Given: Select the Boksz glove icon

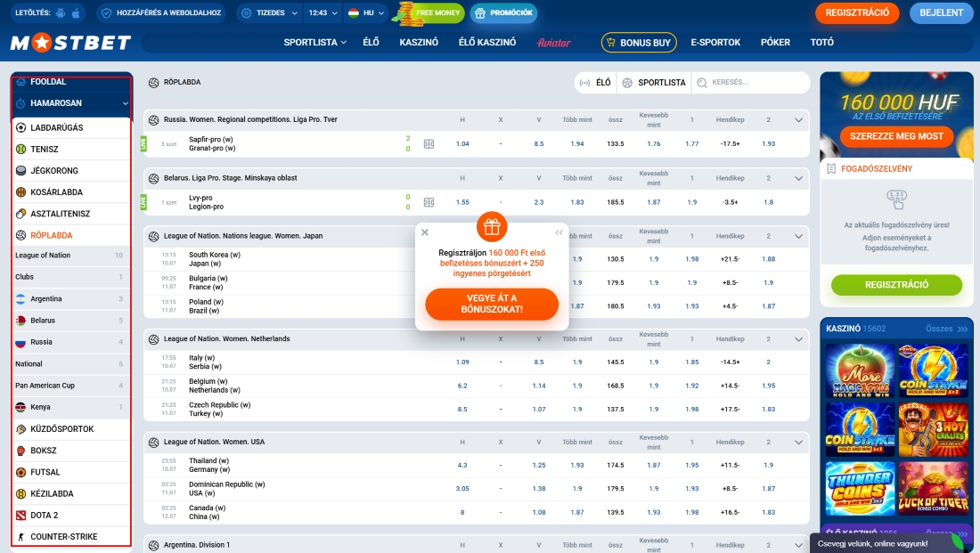Looking at the screenshot, I should pos(20,451).
